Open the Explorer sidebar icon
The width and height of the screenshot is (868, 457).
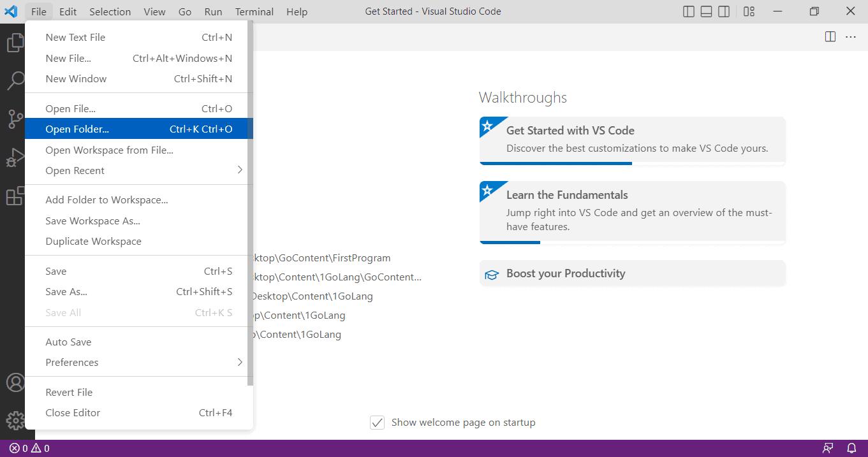(15, 42)
